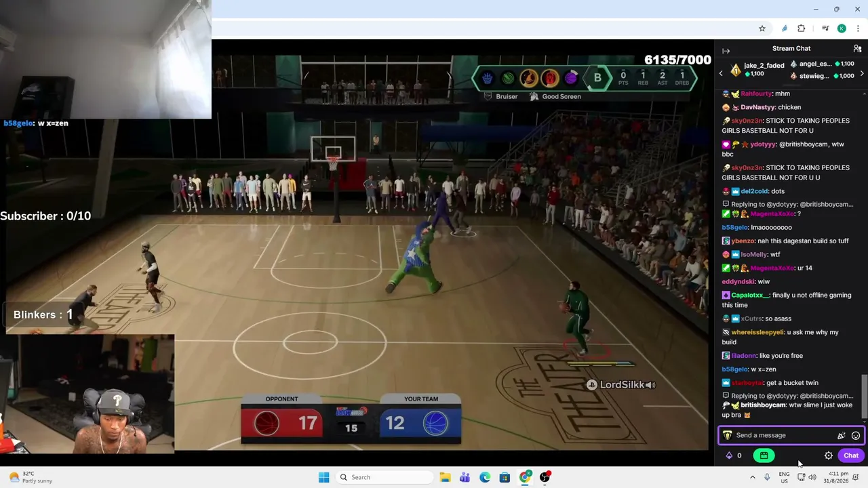Open xCutrs's chat username
This screenshot has width=868, height=488.
(x=752, y=319)
